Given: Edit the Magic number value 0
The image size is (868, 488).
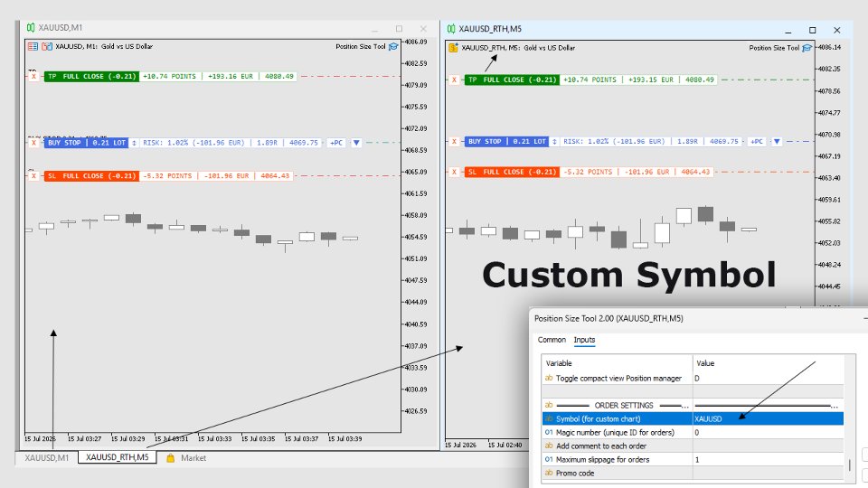Looking at the screenshot, I should coord(768,432).
